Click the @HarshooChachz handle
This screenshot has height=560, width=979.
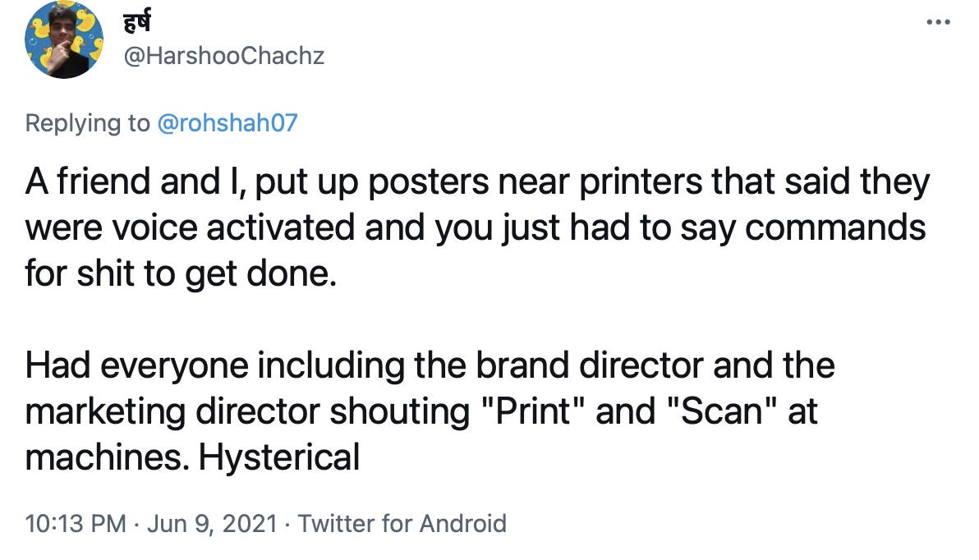pyautogui.click(x=224, y=56)
